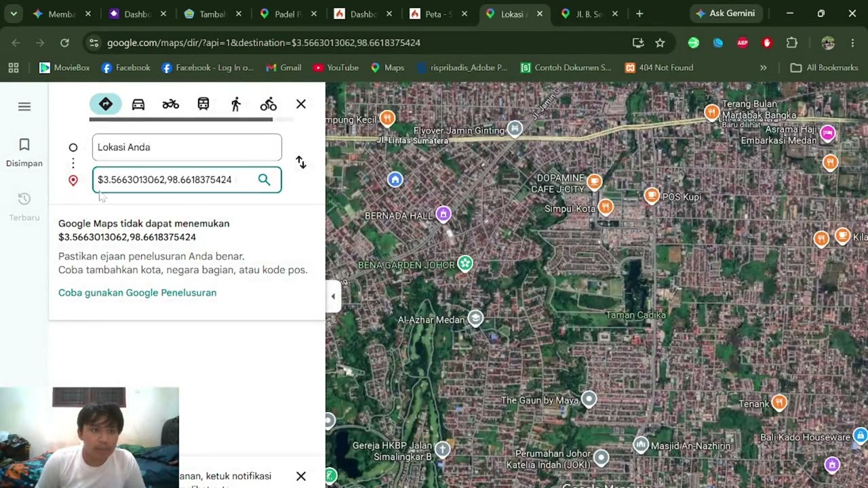Select best travel mode diamond icon
868x488 pixels.
coord(106,104)
